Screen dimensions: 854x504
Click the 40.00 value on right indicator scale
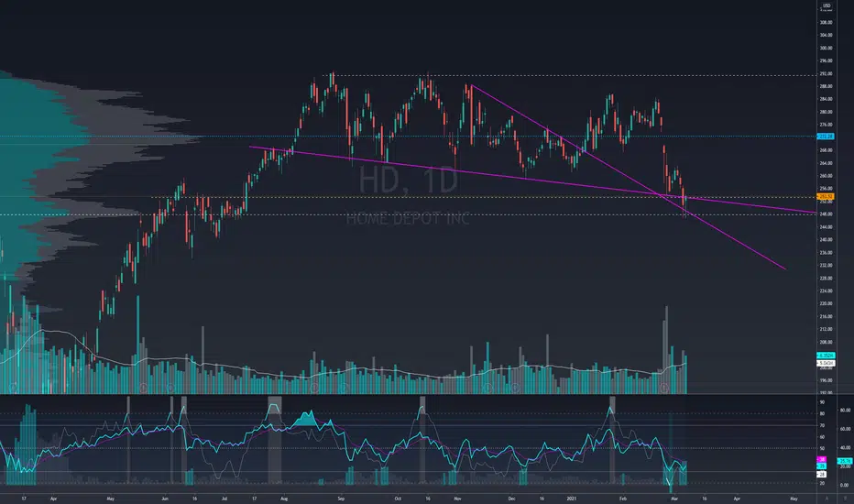[845, 447]
